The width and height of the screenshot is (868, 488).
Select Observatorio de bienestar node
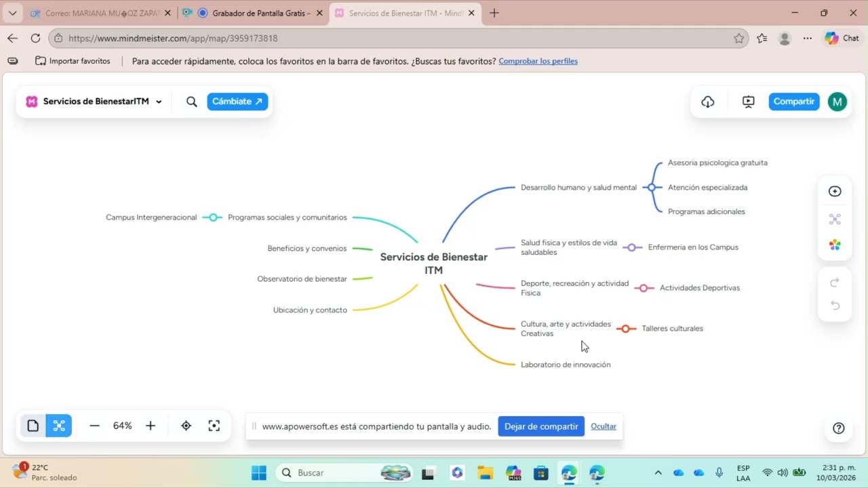pyautogui.click(x=302, y=279)
